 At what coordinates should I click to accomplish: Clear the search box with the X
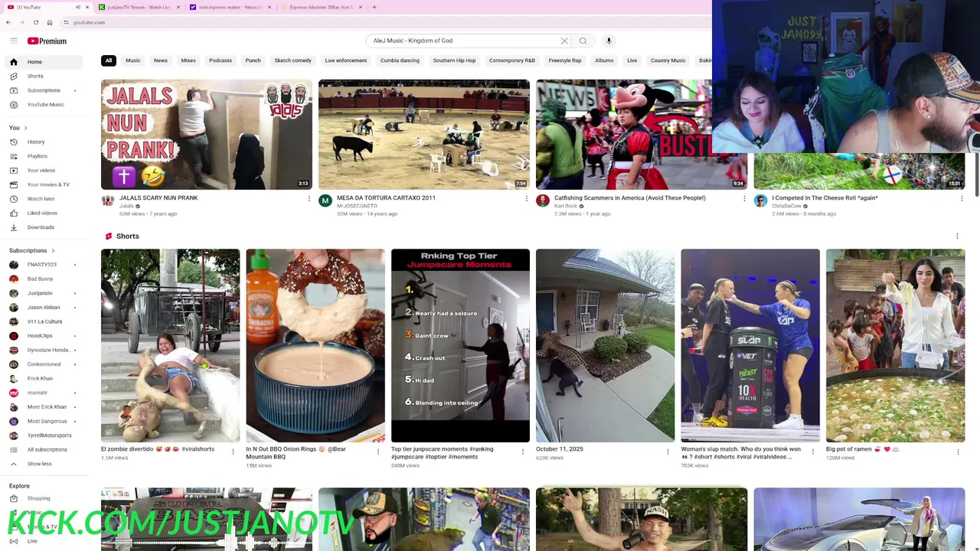pos(564,41)
